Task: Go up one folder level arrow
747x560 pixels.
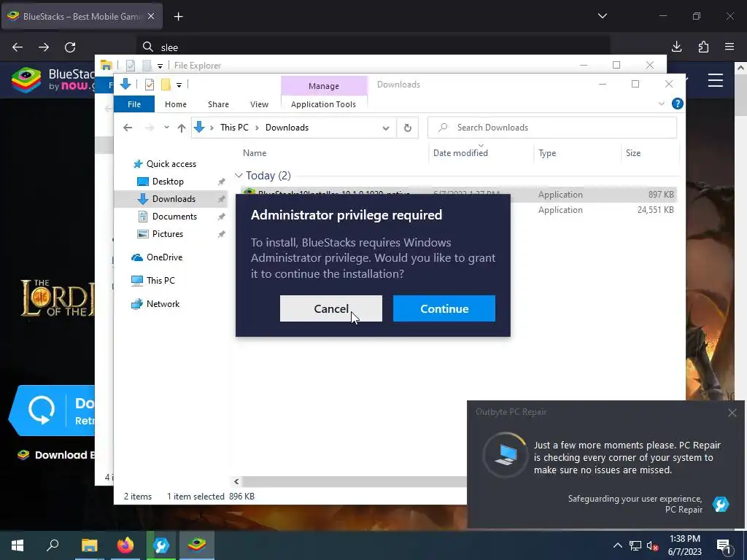Action: 182,128
